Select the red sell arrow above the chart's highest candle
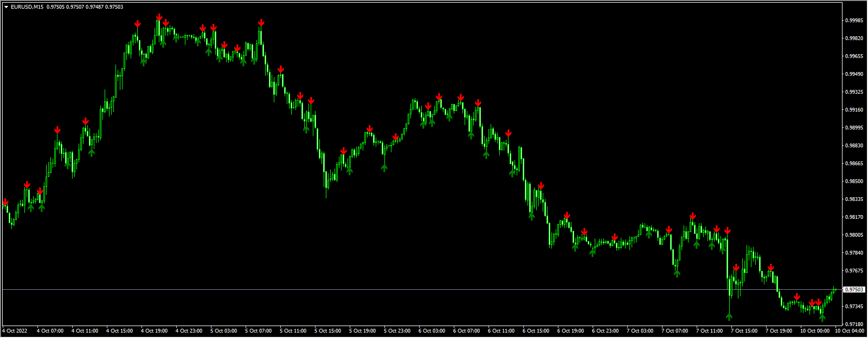This screenshot has height=338, width=868. pyautogui.click(x=159, y=17)
